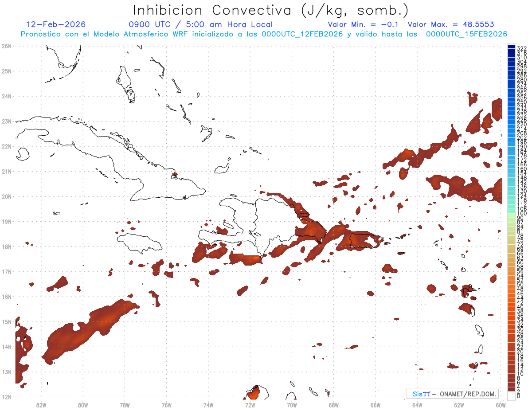Click the '72W' longitude label
532x411 pixels.
250,404
